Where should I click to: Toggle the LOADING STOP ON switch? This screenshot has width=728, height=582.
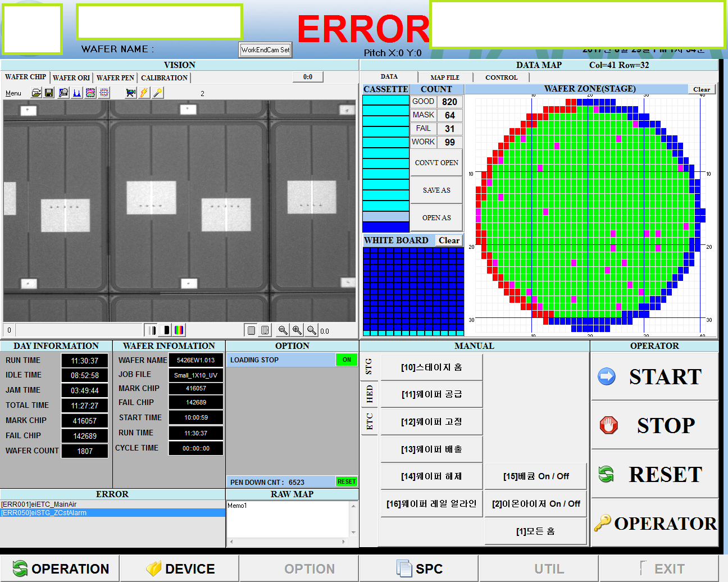347,360
